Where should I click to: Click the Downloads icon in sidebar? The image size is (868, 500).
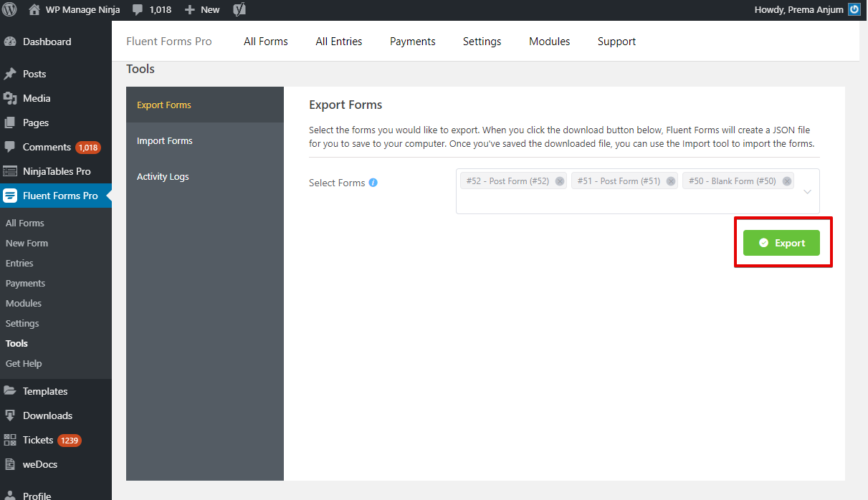click(x=10, y=415)
